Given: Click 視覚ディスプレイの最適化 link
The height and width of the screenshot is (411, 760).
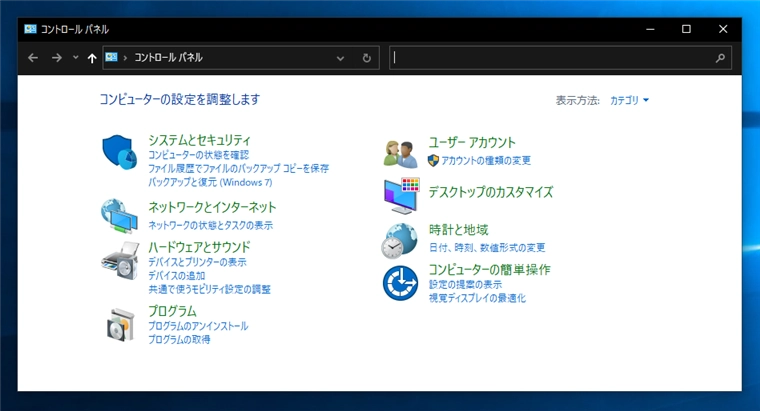Looking at the screenshot, I should pyautogui.click(x=477, y=298).
